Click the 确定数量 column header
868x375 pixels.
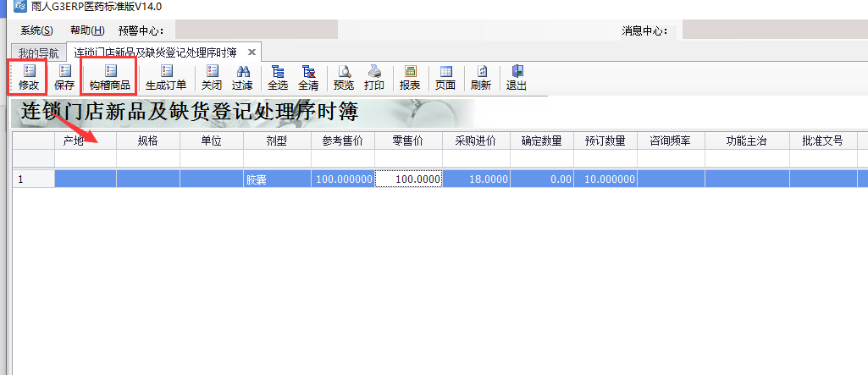pos(542,141)
